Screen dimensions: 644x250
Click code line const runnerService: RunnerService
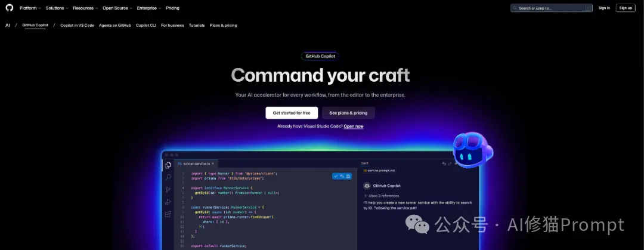[x=228, y=207]
